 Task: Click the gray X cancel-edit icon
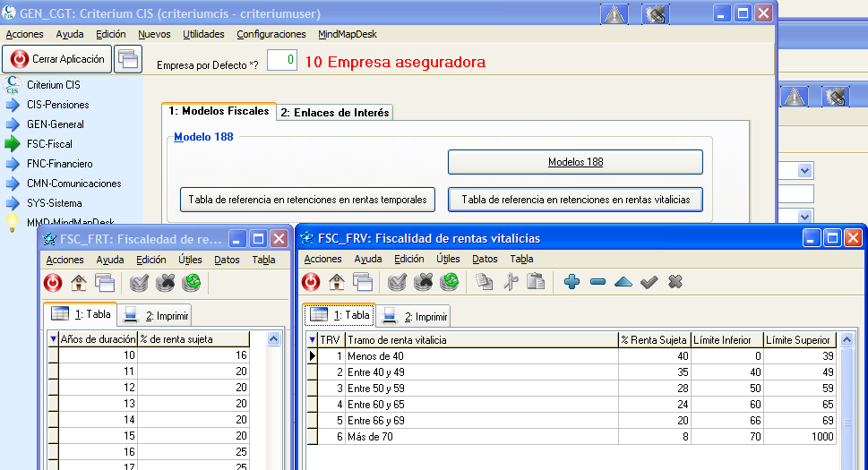coord(675,282)
